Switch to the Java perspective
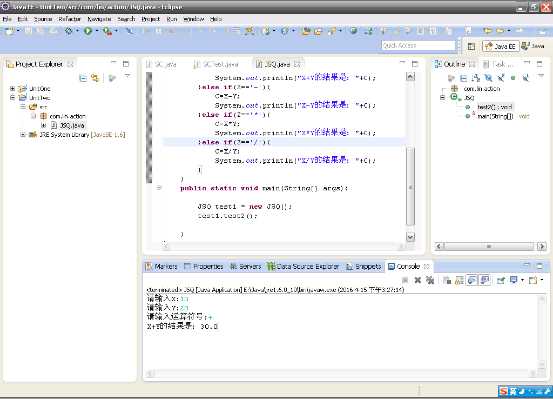The image size is (553, 399). 534,46
